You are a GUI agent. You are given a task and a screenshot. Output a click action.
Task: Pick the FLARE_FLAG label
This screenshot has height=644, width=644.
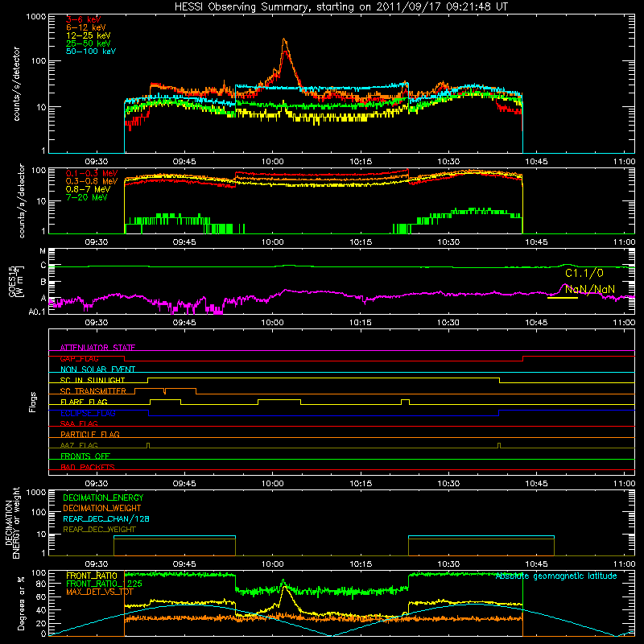click(x=84, y=402)
